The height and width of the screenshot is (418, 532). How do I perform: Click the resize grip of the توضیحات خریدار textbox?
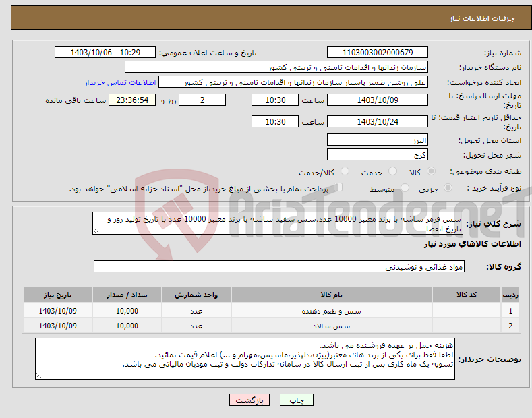tap(38, 376)
